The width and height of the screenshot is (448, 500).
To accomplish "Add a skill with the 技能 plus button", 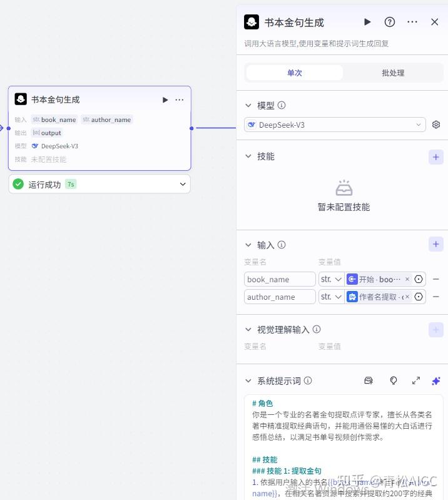I will [x=436, y=157].
